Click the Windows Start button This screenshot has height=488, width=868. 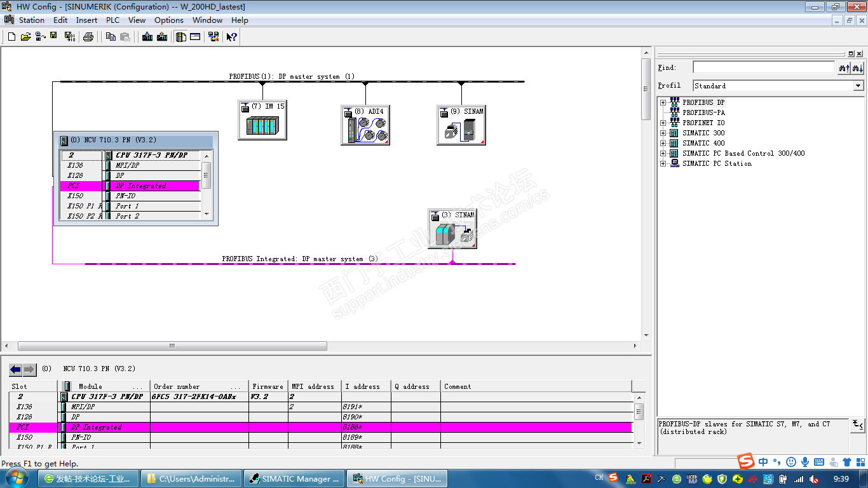(x=17, y=478)
